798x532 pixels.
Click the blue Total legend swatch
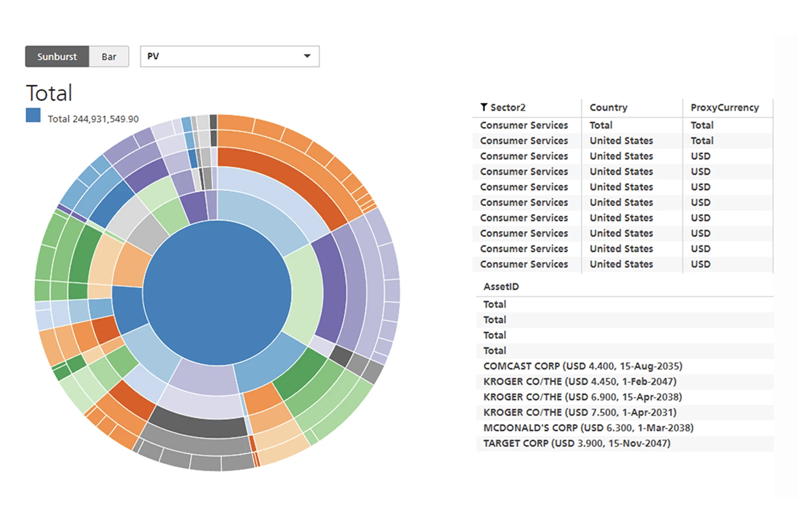point(33,115)
